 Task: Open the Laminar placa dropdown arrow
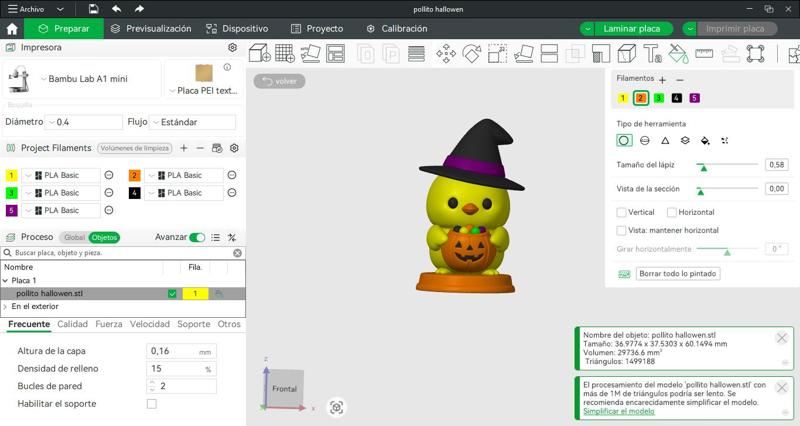[x=587, y=29]
